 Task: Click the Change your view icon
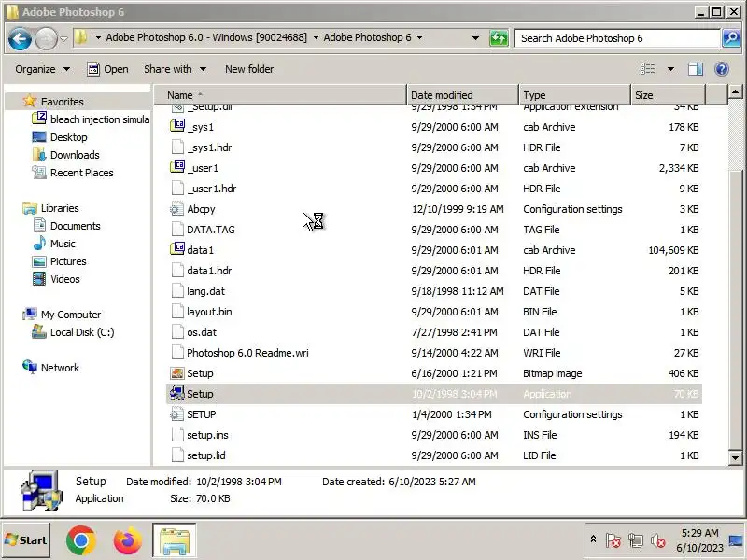point(647,69)
